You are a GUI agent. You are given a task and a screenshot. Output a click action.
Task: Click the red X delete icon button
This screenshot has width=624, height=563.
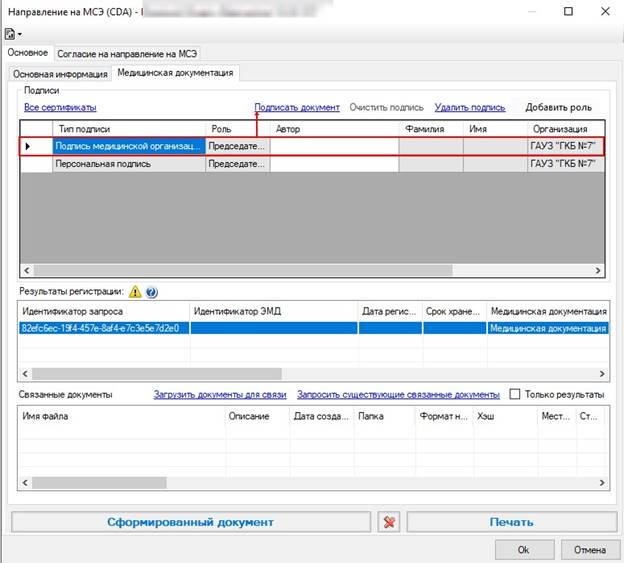pyautogui.click(x=388, y=522)
